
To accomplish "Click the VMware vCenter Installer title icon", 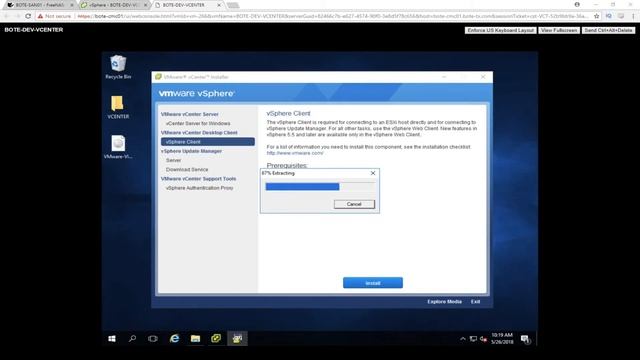I will click(x=158, y=77).
